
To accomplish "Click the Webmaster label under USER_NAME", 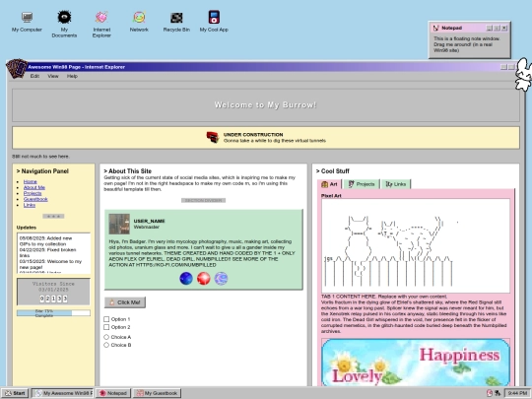I will coord(146,227).
